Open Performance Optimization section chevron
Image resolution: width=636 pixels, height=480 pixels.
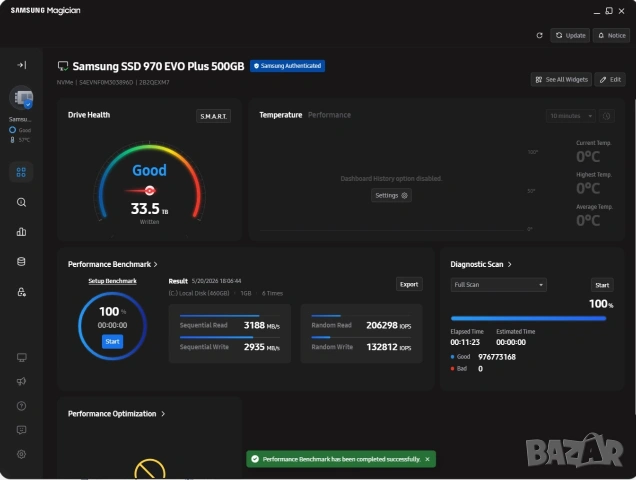point(163,414)
